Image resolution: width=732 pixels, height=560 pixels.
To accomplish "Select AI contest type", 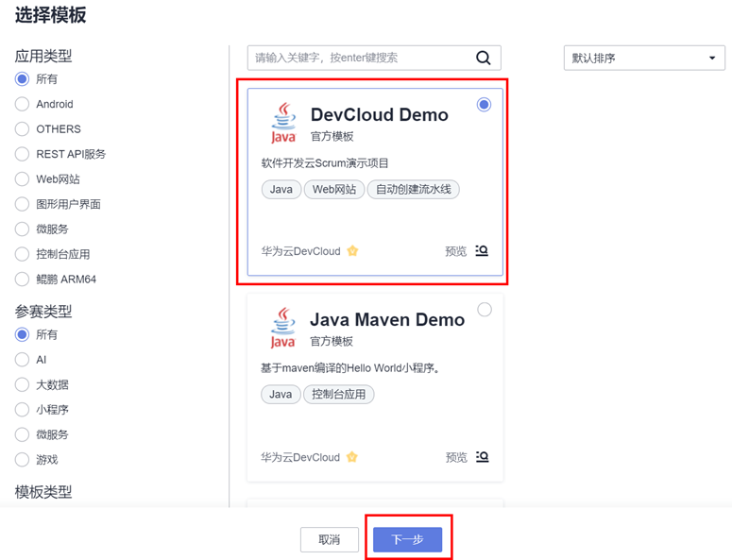I will pos(22,360).
